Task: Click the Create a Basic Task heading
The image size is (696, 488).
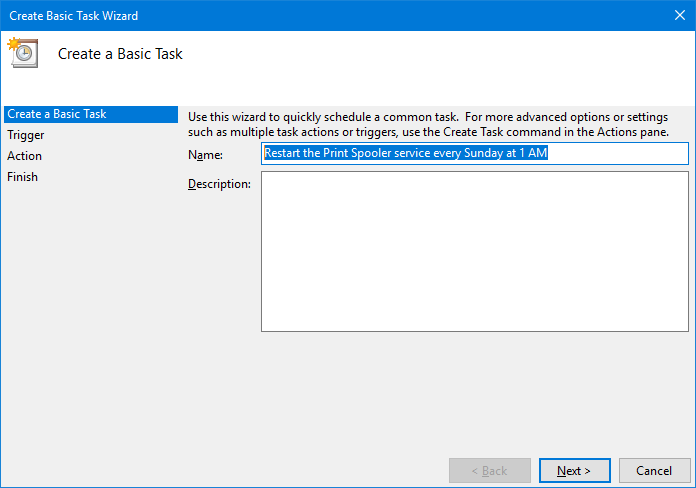Action: pyautogui.click(x=120, y=54)
